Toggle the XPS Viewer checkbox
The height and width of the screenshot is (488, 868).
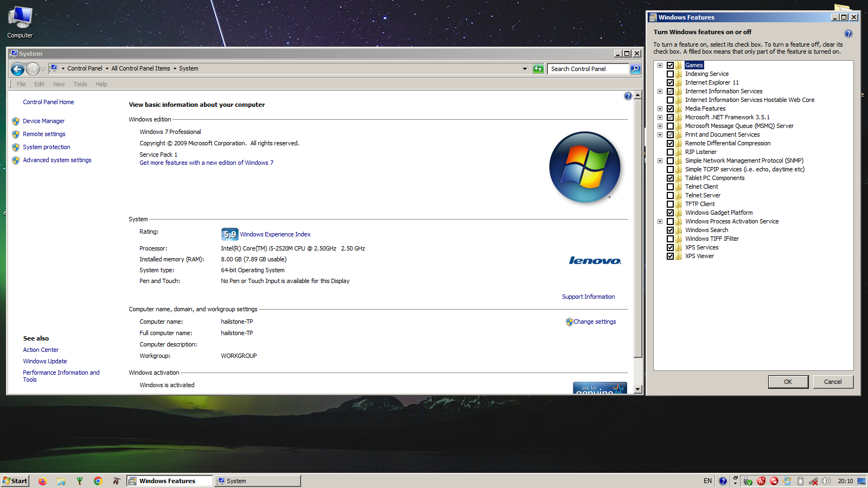click(x=670, y=256)
